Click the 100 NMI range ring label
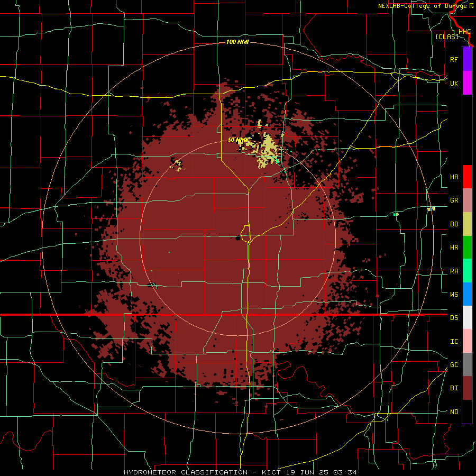Image resolution: width=476 pixels, height=476 pixels. click(237, 42)
